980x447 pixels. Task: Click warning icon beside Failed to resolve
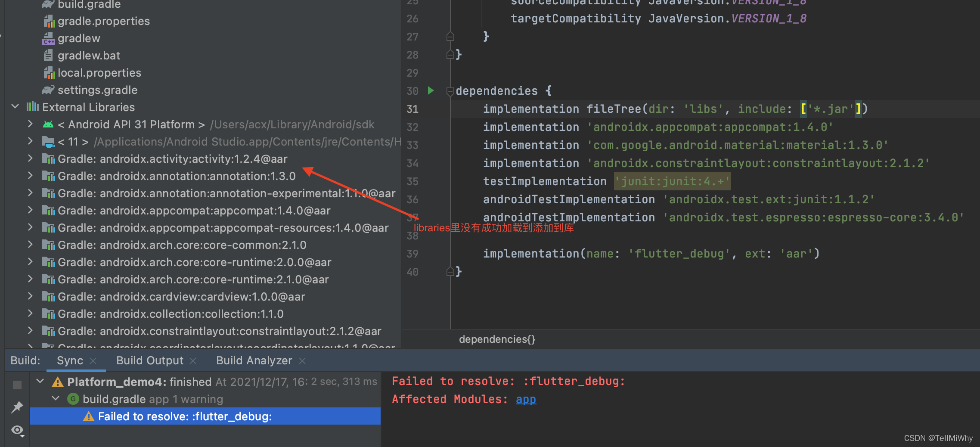(x=89, y=416)
